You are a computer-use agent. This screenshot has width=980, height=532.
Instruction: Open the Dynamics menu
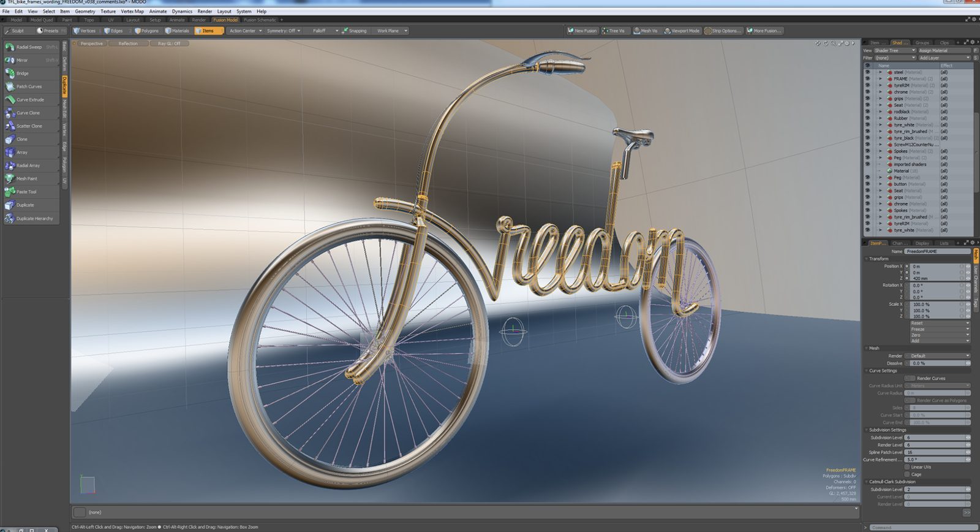click(182, 11)
